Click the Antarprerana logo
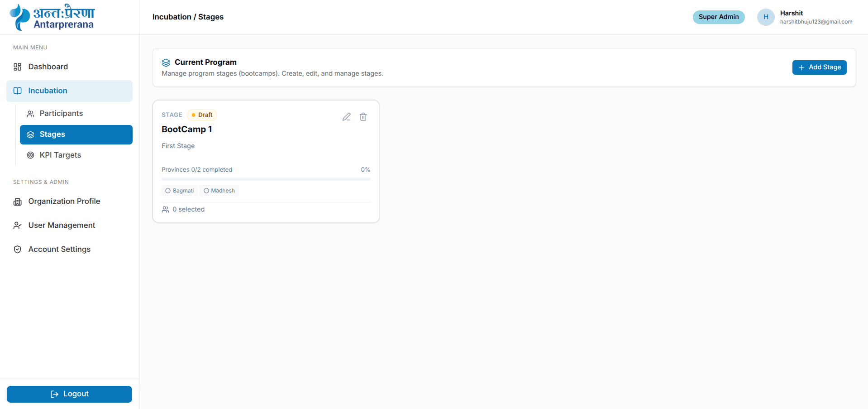 (x=52, y=17)
